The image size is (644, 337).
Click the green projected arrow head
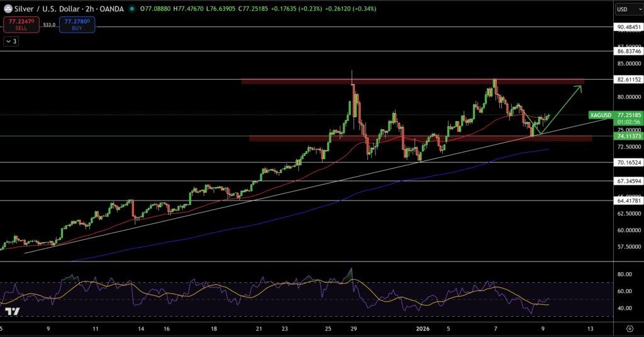pos(579,87)
